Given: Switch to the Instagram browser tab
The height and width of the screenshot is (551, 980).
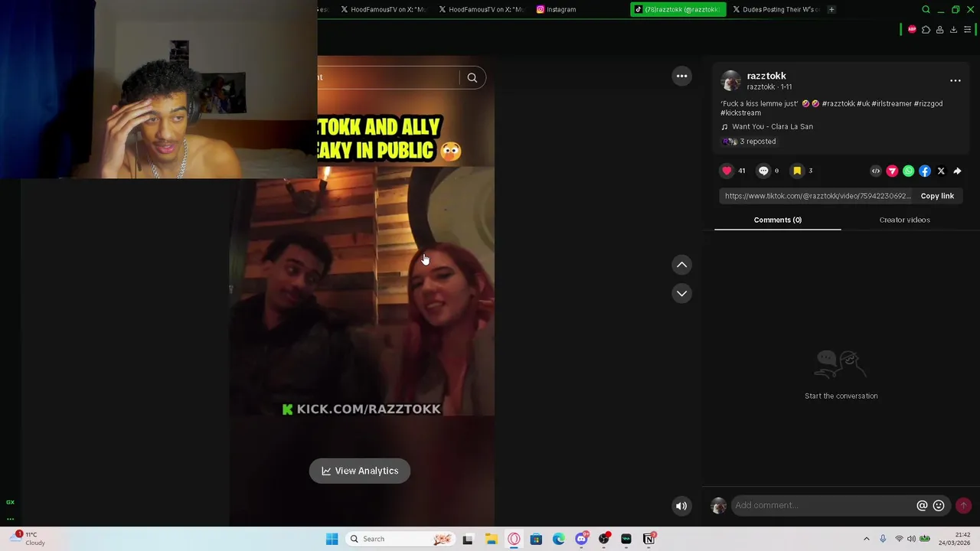Looking at the screenshot, I should (557, 9).
